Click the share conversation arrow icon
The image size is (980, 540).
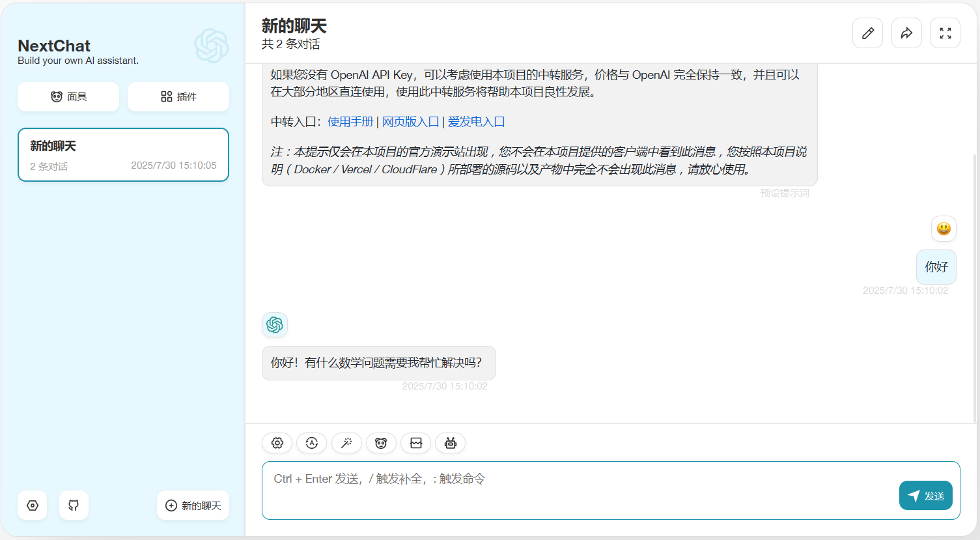(x=906, y=33)
